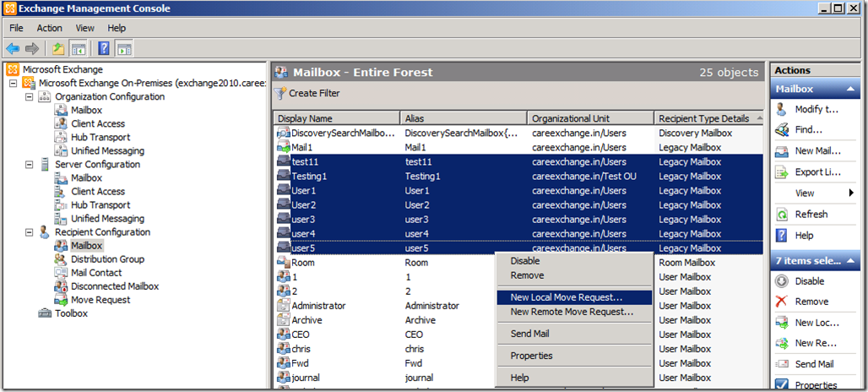Open the View menu

pyautogui.click(x=84, y=28)
